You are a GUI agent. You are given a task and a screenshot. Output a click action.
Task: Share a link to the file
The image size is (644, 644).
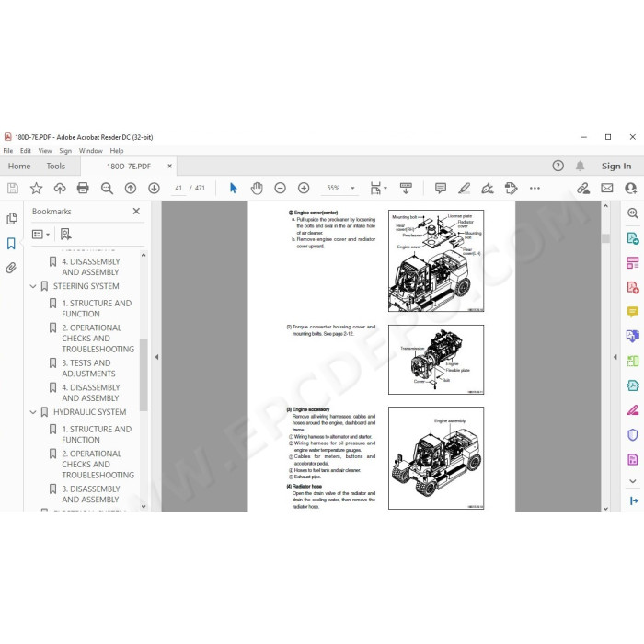coord(583,188)
